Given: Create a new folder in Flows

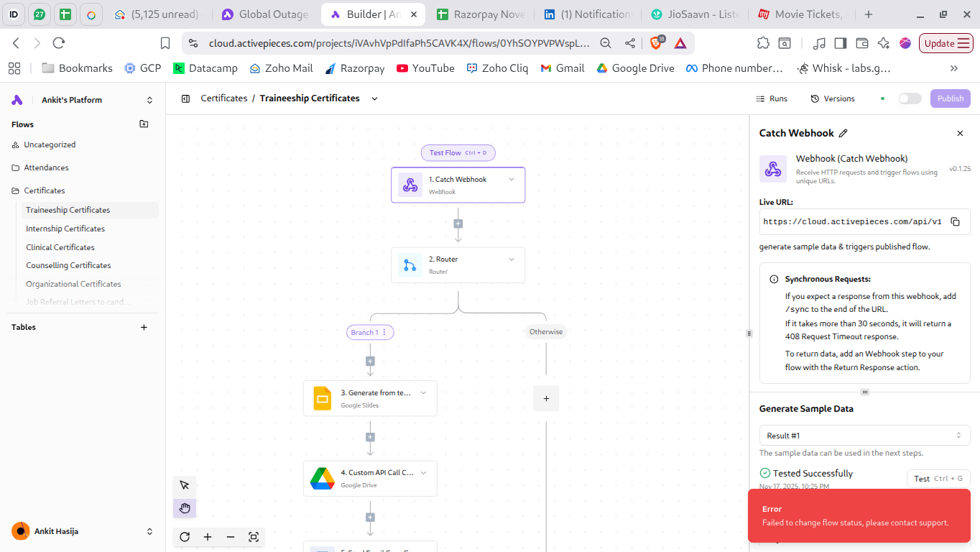Looking at the screenshot, I should tap(144, 124).
